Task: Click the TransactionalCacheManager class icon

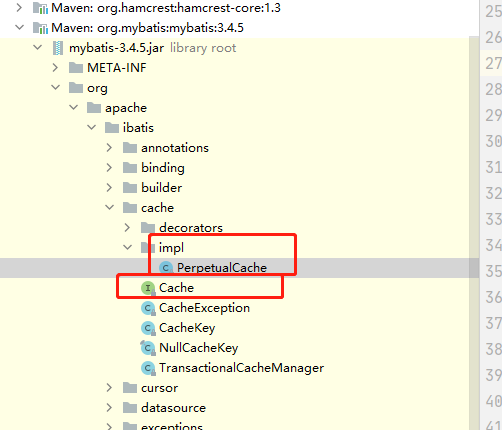Action: 148,368
